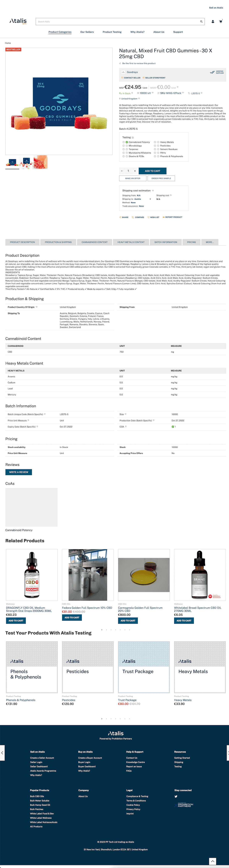This screenshot has height=868, width=229.
Task: Open the Support nav item
Action: click(x=178, y=32)
